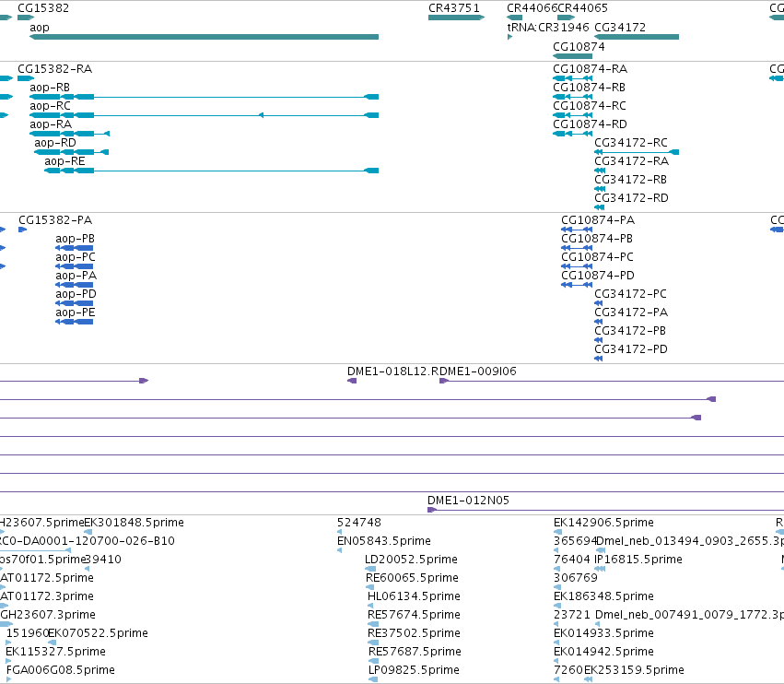The image size is (784, 684).
Task: Select the CG10874 gene label in top track
Action: (579, 46)
